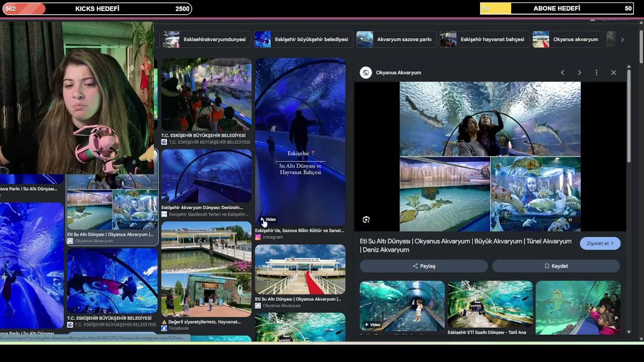
Task: Open the selected aquarium collage result thumbnail
Action: pyautogui.click(x=112, y=202)
